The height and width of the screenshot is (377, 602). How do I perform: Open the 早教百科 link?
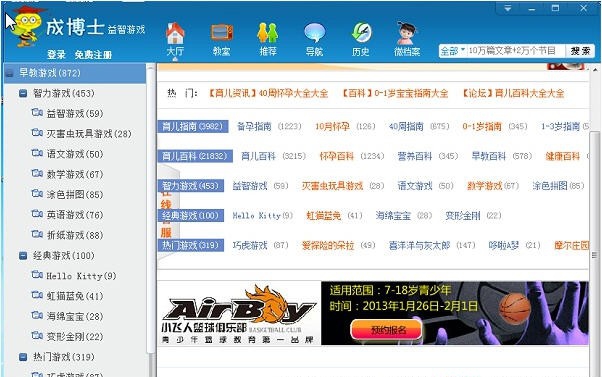point(489,156)
